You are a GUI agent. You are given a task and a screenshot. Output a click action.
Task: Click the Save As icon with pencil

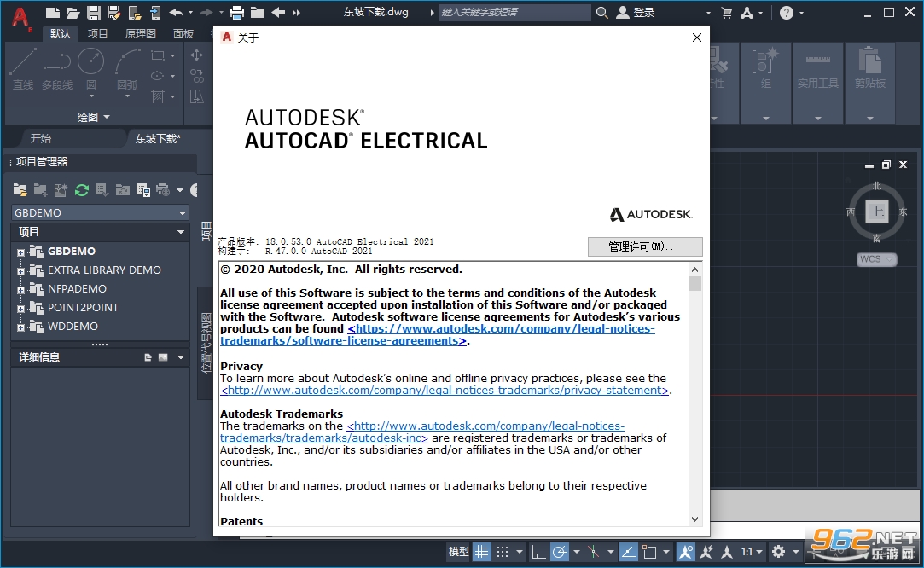(113, 13)
